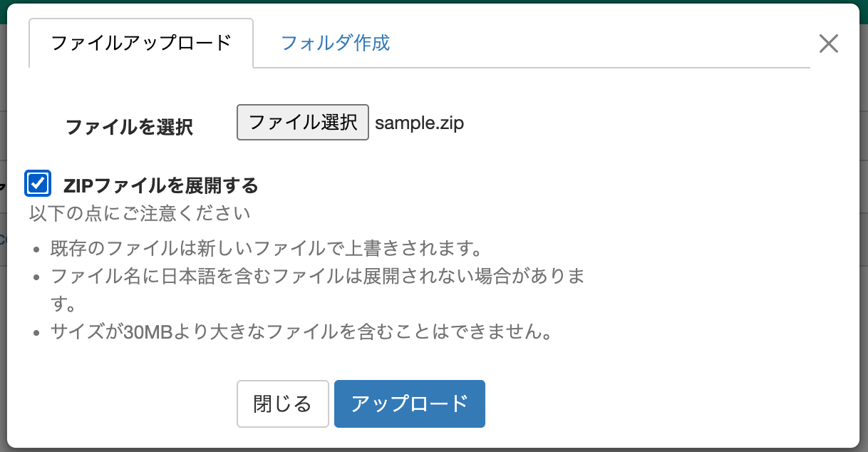
Task: Click the note about Japanese file names
Action: [x=317, y=277]
